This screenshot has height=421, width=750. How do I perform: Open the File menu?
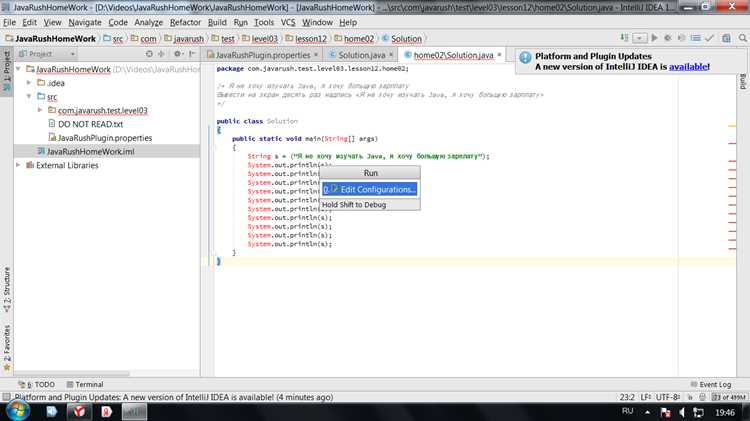[9, 22]
